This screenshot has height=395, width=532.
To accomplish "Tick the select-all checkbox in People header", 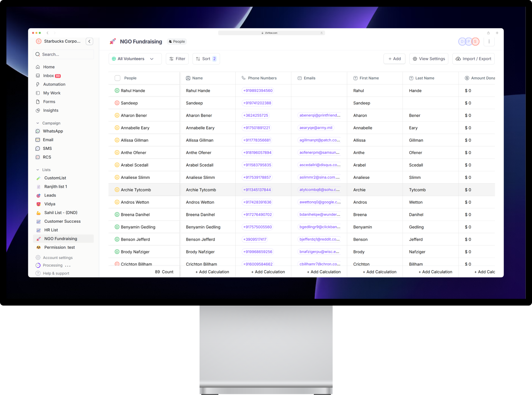I will pos(117,78).
